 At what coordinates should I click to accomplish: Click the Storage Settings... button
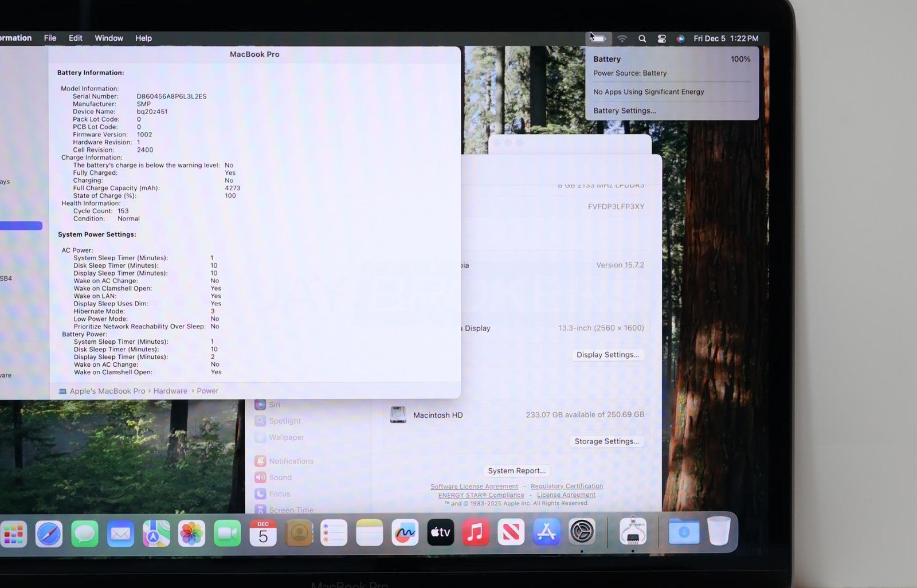pyautogui.click(x=606, y=441)
